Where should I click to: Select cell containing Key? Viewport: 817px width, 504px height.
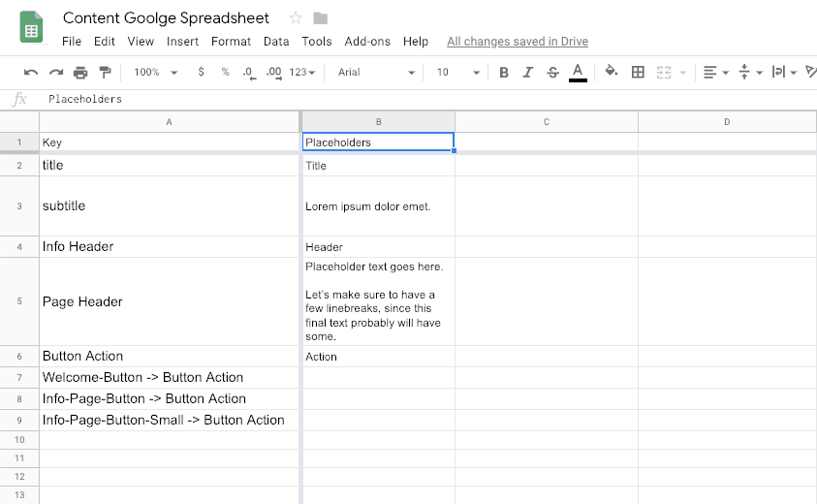pyautogui.click(x=169, y=142)
